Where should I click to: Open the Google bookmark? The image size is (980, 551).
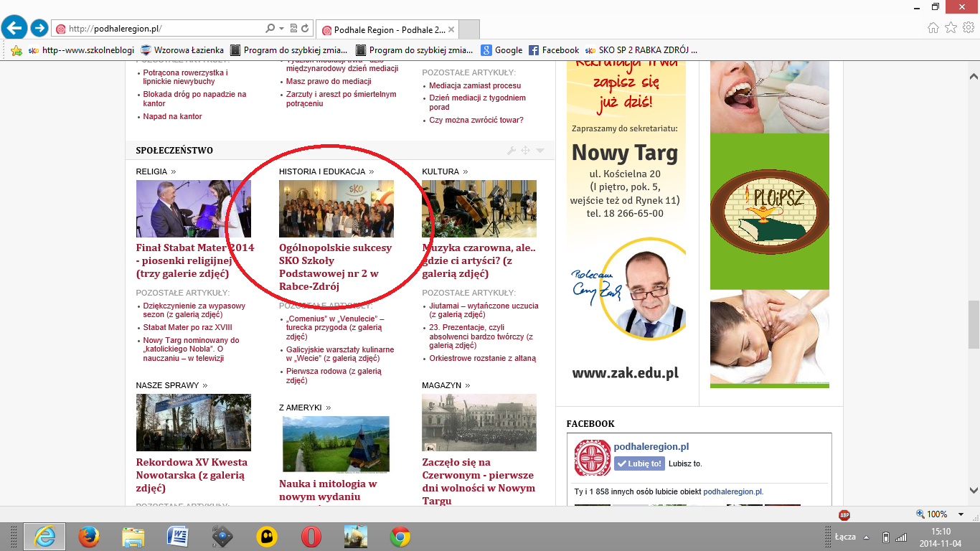(x=502, y=50)
